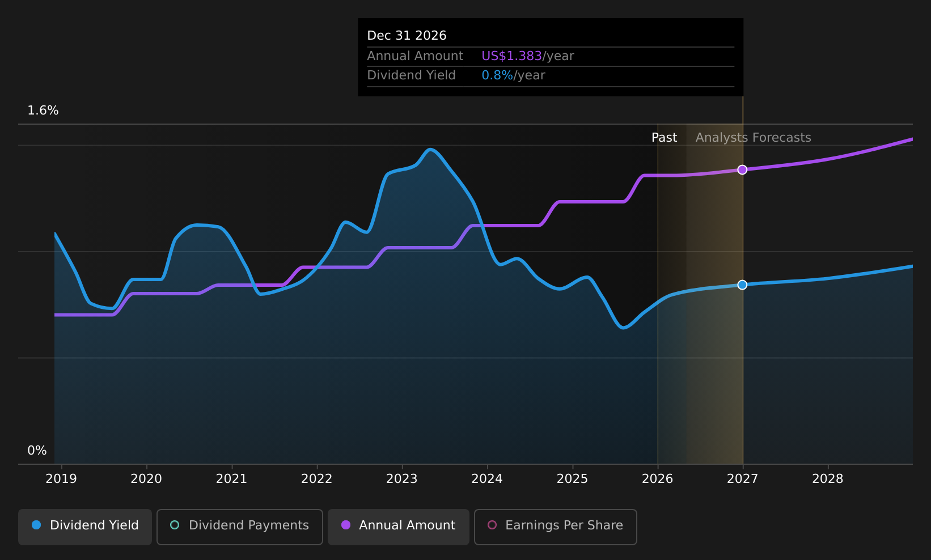Click the 'Analysts Forecasts' label

click(753, 138)
